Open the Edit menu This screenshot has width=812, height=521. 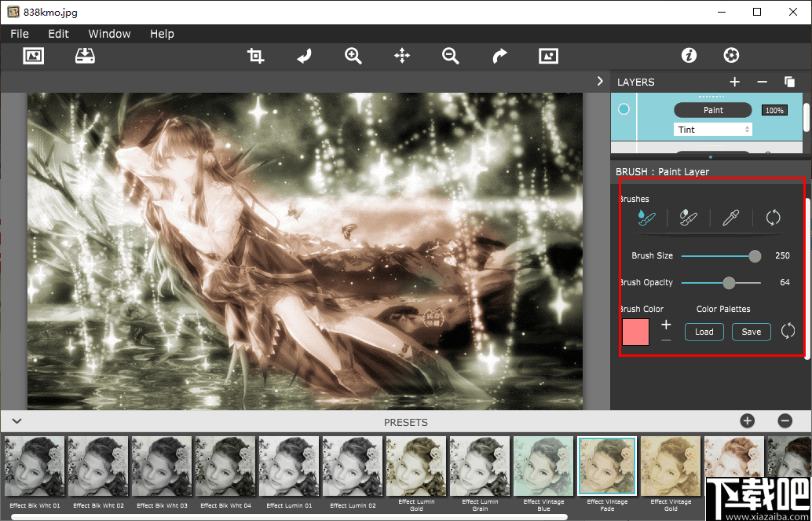click(x=58, y=34)
